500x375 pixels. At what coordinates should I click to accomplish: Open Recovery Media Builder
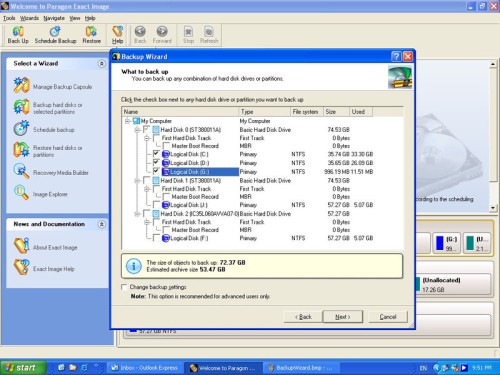click(21, 171)
